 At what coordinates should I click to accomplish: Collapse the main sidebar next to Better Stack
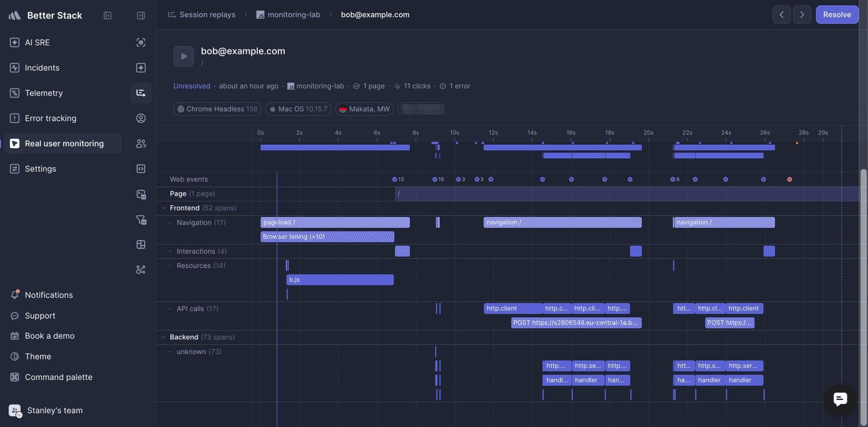tap(107, 15)
